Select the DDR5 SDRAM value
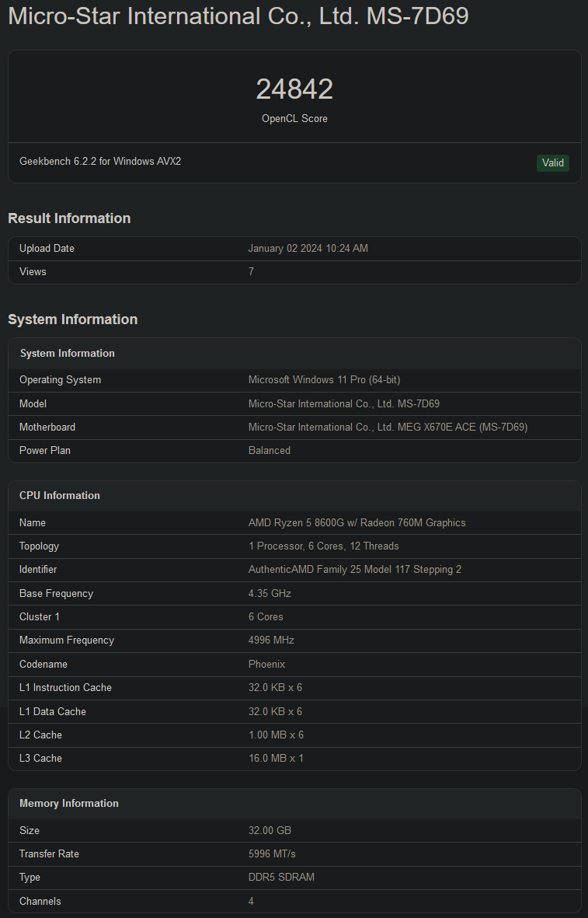588x918 pixels. coord(281,878)
